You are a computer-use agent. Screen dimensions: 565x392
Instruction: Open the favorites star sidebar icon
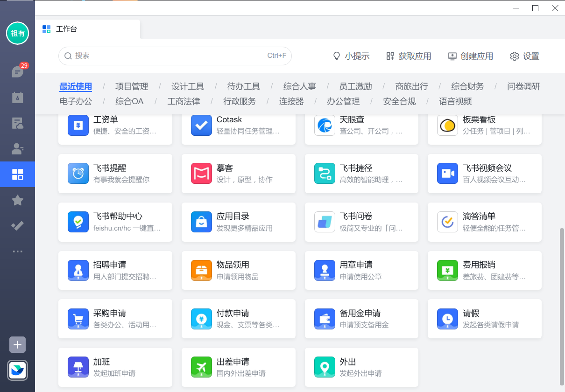pyautogui.click(x=17, y=200)
